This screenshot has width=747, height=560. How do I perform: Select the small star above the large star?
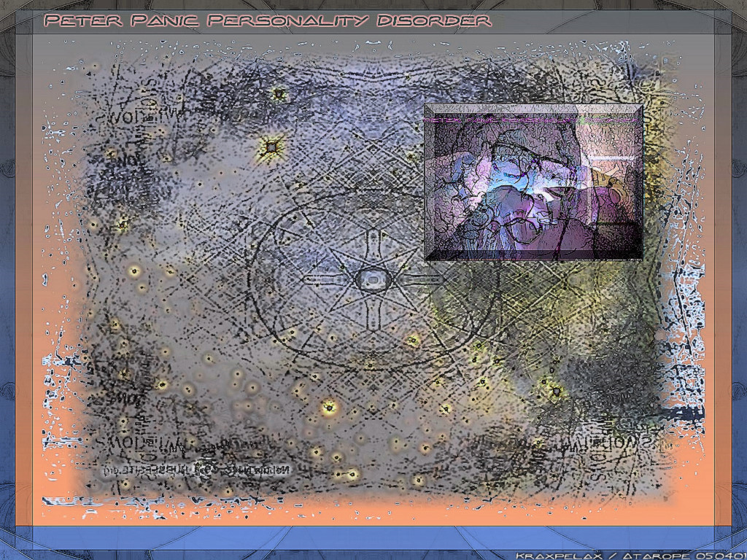pos(278,93)
